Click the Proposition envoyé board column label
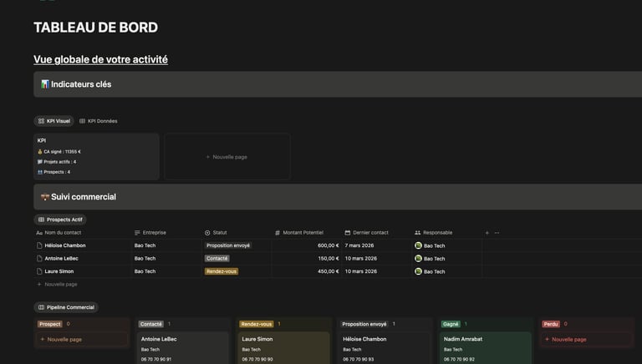This screenshot has height=364, width=642. click(x=364, y=324)
